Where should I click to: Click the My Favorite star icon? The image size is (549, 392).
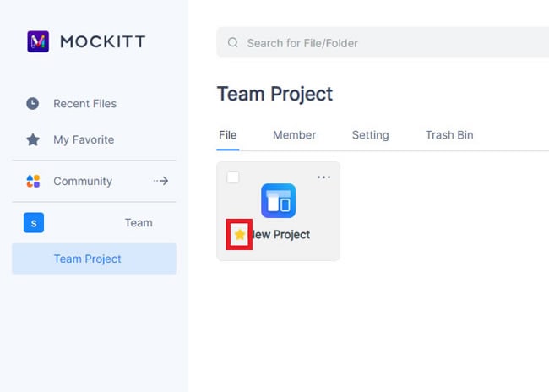tap(33, 139)
